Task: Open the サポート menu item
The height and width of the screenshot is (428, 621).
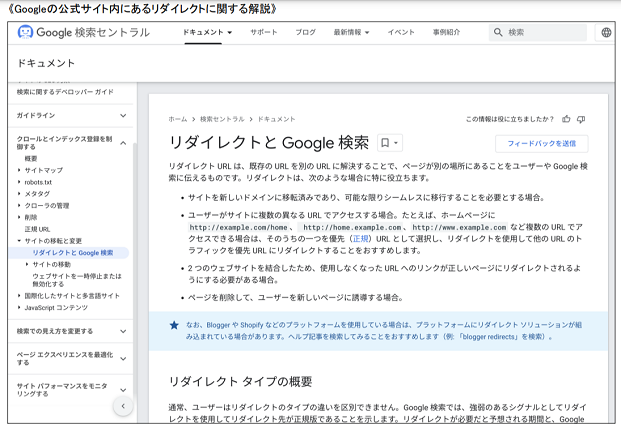Action: click(x=263, y=32)
